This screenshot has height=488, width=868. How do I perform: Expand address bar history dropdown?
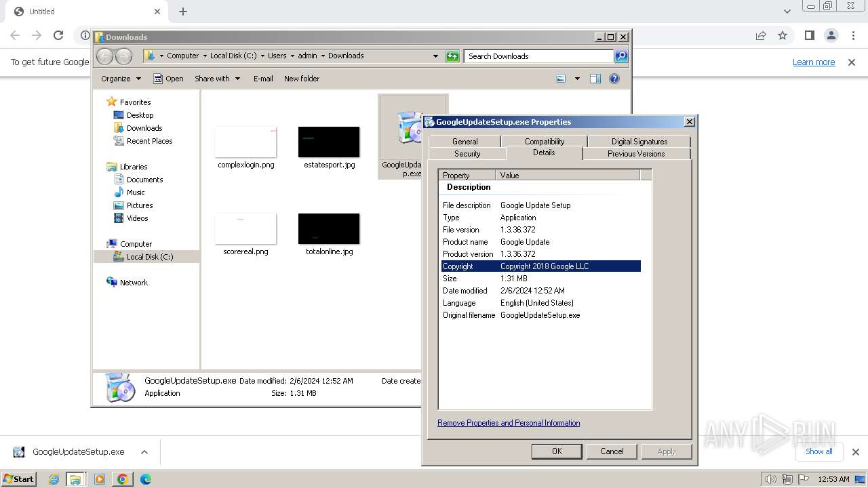tap(435, 56)
